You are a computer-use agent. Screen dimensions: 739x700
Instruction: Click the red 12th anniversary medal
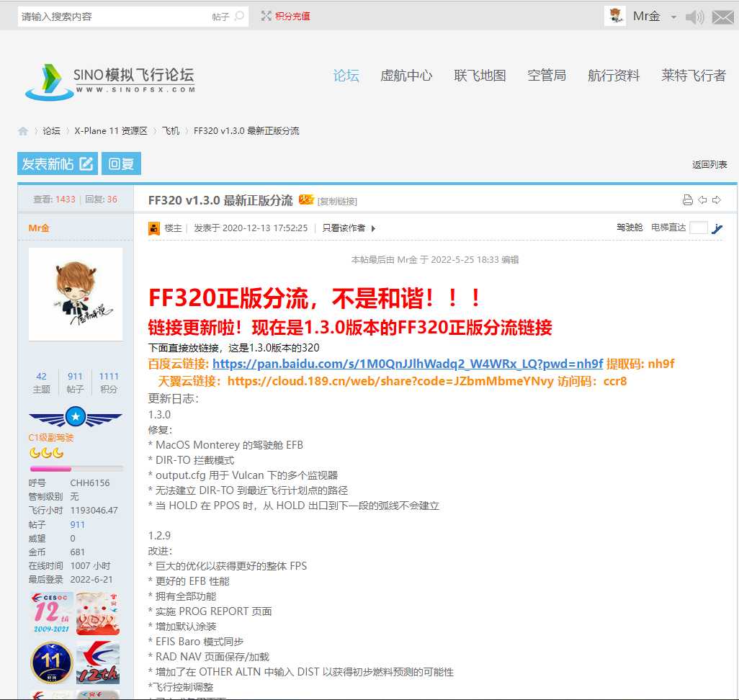98,663
